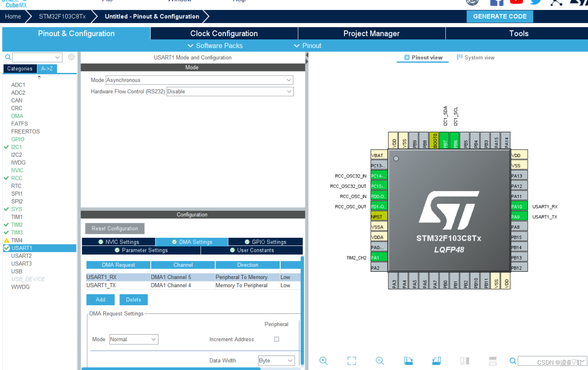The width and height of the screenshot is (588, 370).
Task: Open the GPIO Settings tab
Action: point(266,242)
